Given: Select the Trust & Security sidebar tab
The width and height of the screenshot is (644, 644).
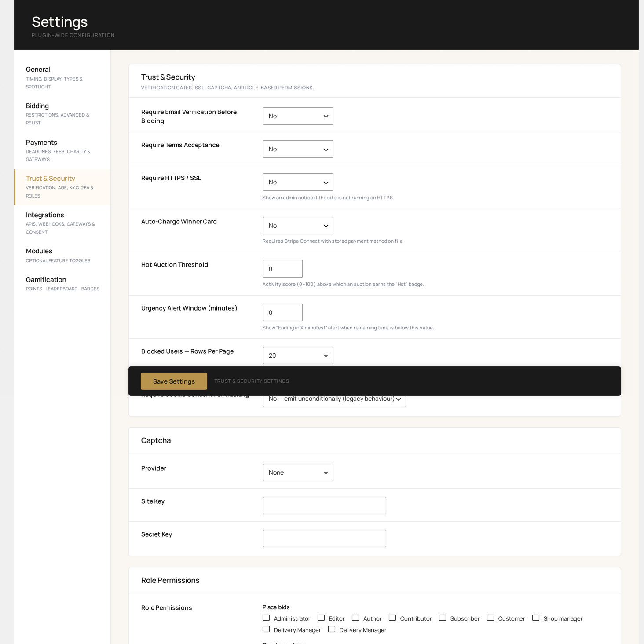Looking at the screenshot, I should (x=62, y=187).
